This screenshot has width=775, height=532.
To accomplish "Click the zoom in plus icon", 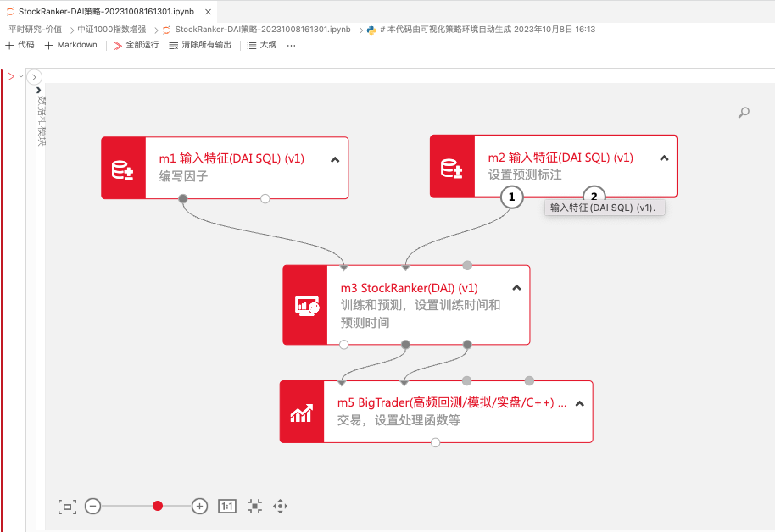I will point(199,506).
